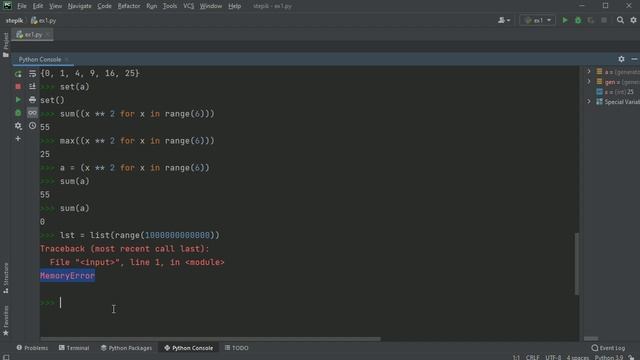Open the Navigate menu
The height and width of the screenshot is (360, 640).
[x=80, y=6]
